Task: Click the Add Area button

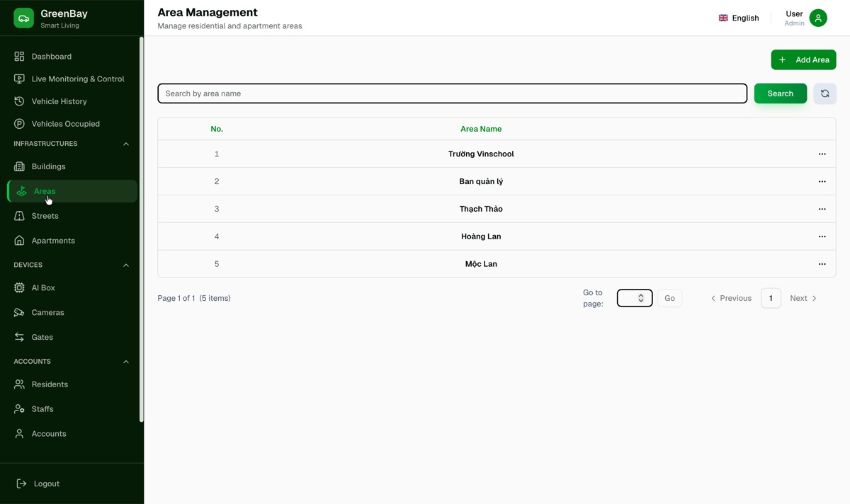Action: [803, 60]
